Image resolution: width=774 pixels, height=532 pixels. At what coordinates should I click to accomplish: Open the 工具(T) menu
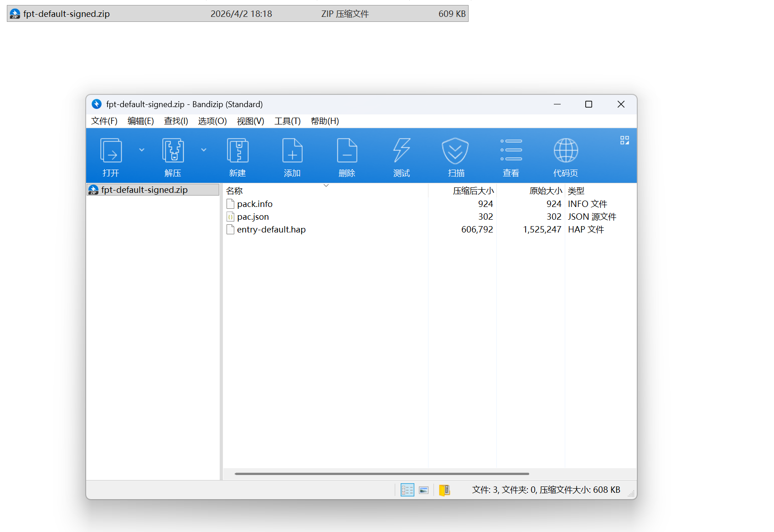288,121
